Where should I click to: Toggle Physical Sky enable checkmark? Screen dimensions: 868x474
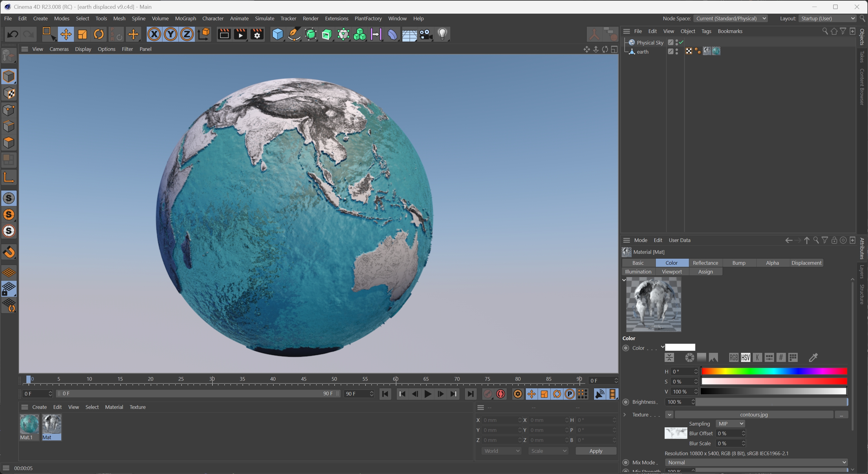pos(681,42)
